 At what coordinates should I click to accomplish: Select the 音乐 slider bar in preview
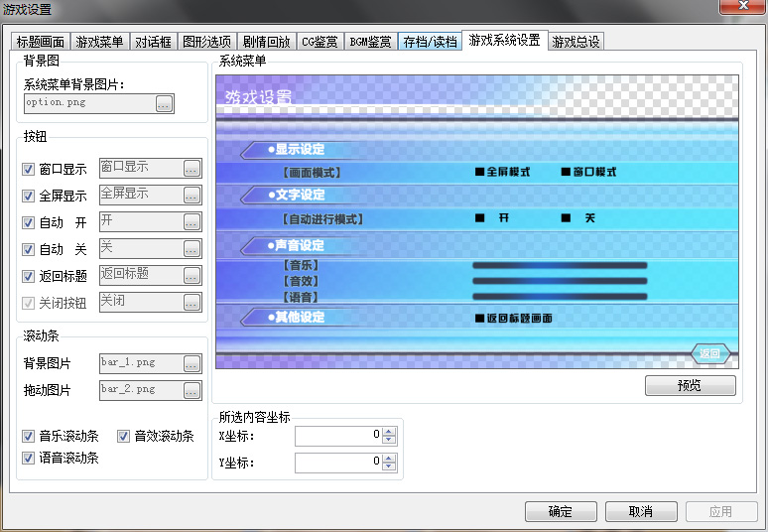(560, 266)
